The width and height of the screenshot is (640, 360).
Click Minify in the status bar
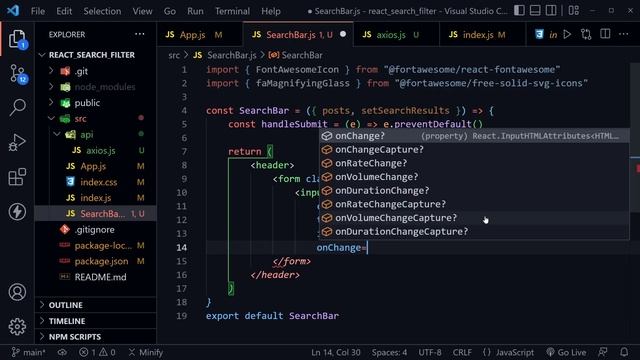(x=146, y=352)
